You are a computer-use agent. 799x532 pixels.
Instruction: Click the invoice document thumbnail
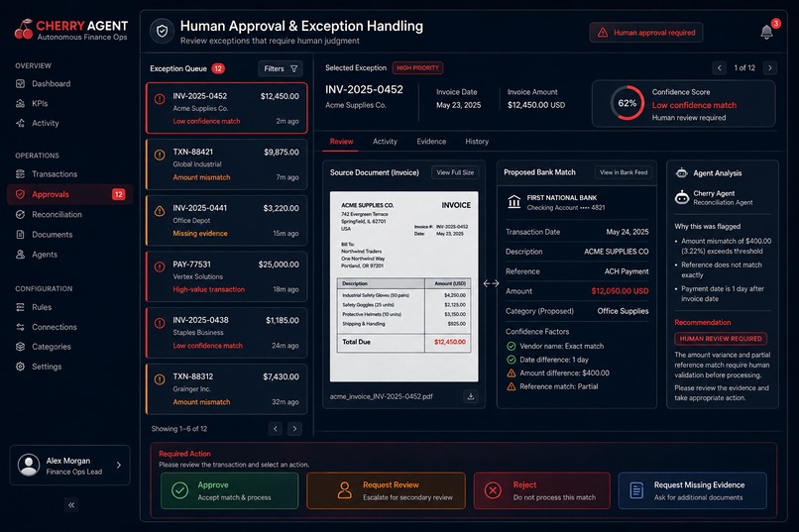(403, 286)
